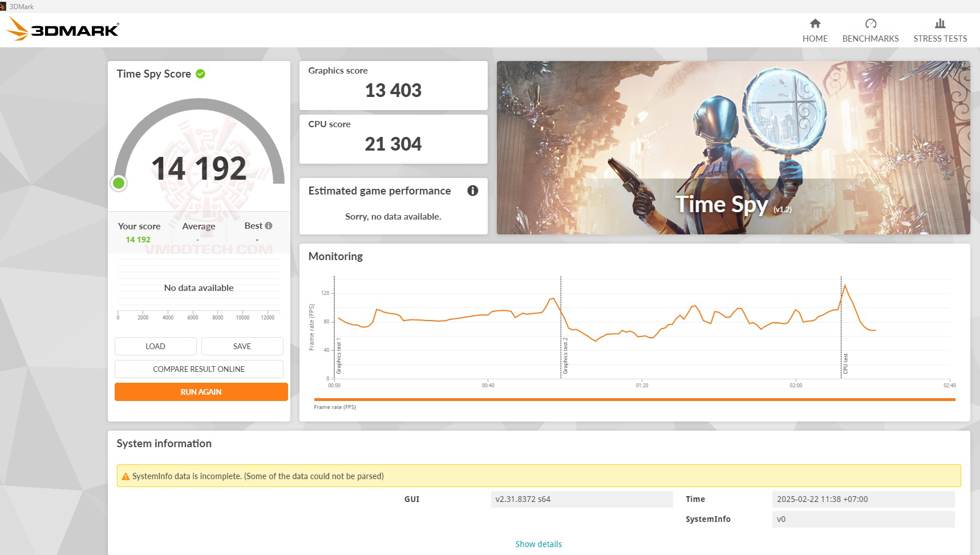Click the SystemInfo value v0 field
Viewport: 980px width, 555px height.
pos(863,519)
